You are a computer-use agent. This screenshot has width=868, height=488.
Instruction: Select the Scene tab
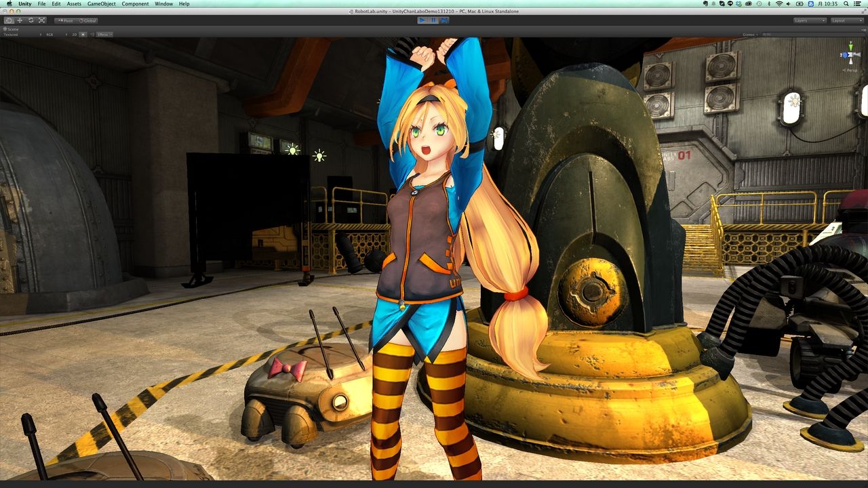(12, 29)
